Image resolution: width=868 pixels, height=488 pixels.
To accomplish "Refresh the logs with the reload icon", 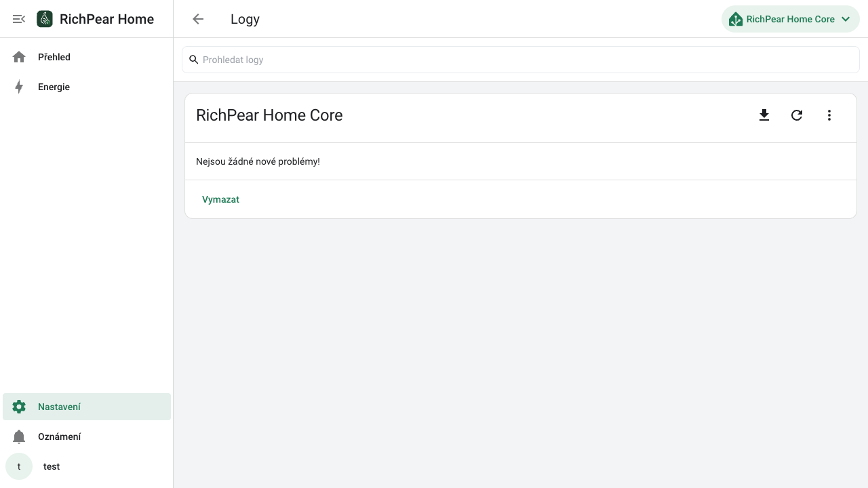I will click(797, 115).
